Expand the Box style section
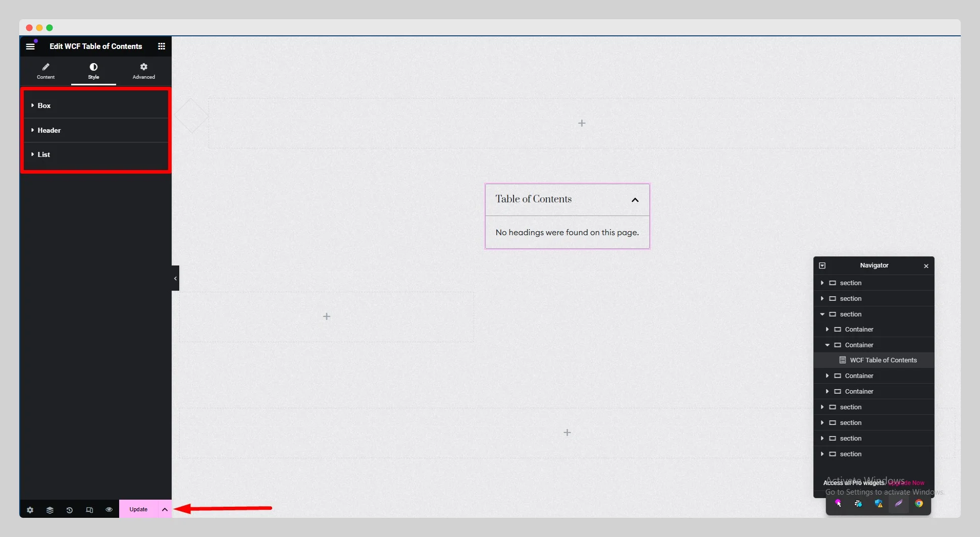 (96, 105)
